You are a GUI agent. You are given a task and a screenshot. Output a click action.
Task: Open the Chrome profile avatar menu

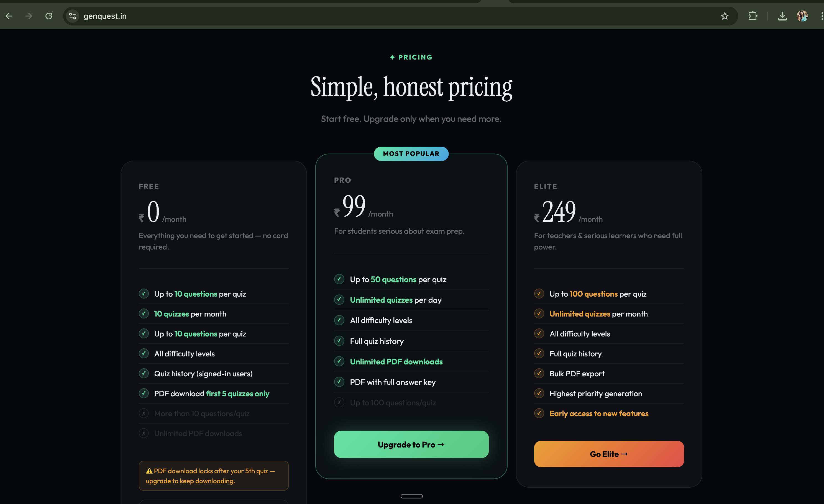tap(802, 16)
